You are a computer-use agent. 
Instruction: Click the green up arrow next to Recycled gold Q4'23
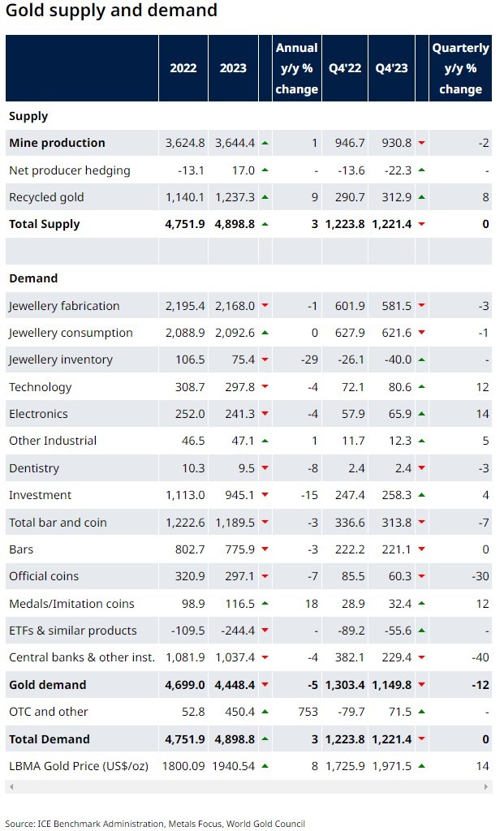click(x=422, y=197)
